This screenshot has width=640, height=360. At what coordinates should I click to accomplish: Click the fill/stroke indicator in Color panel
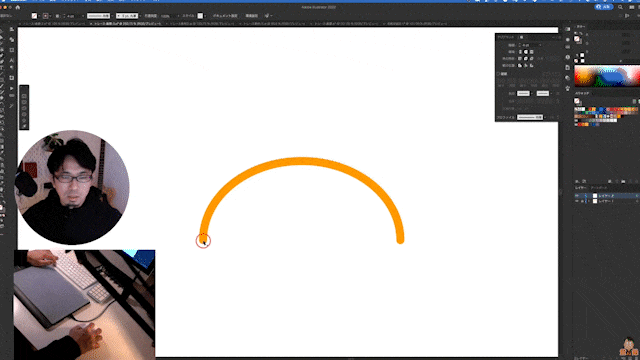577,40
